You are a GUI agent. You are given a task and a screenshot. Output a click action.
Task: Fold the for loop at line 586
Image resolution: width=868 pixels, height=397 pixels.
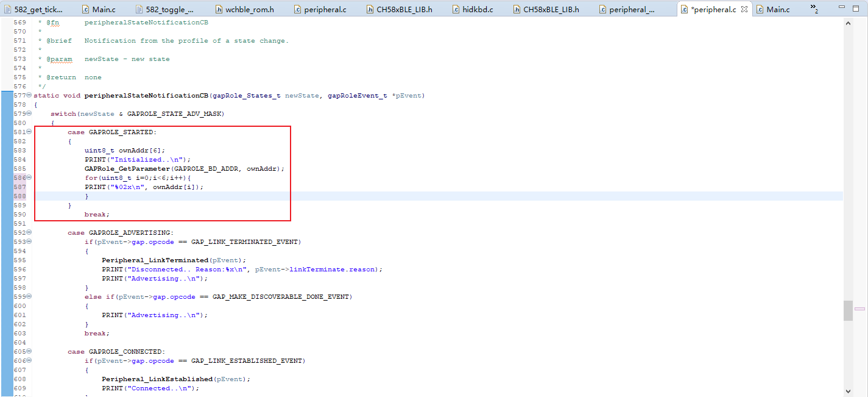29,178
